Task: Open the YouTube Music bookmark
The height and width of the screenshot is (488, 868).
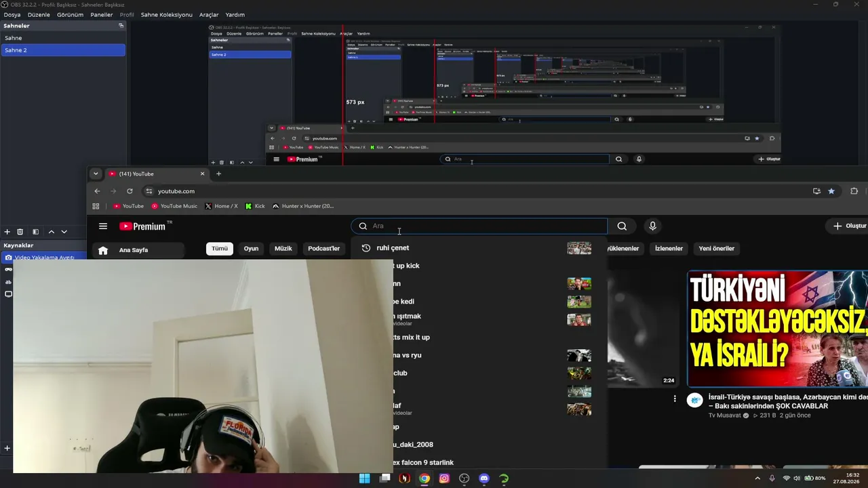Action: 174,206
